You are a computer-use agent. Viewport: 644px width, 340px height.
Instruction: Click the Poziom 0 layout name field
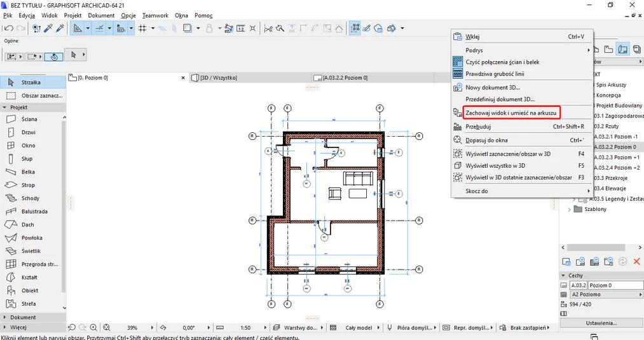point(615,285)
